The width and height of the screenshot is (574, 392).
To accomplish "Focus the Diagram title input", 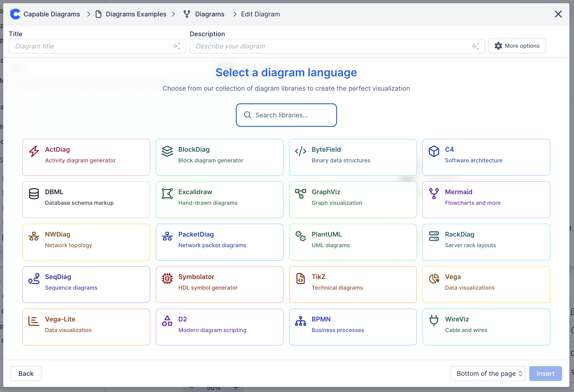I will 97,46.
